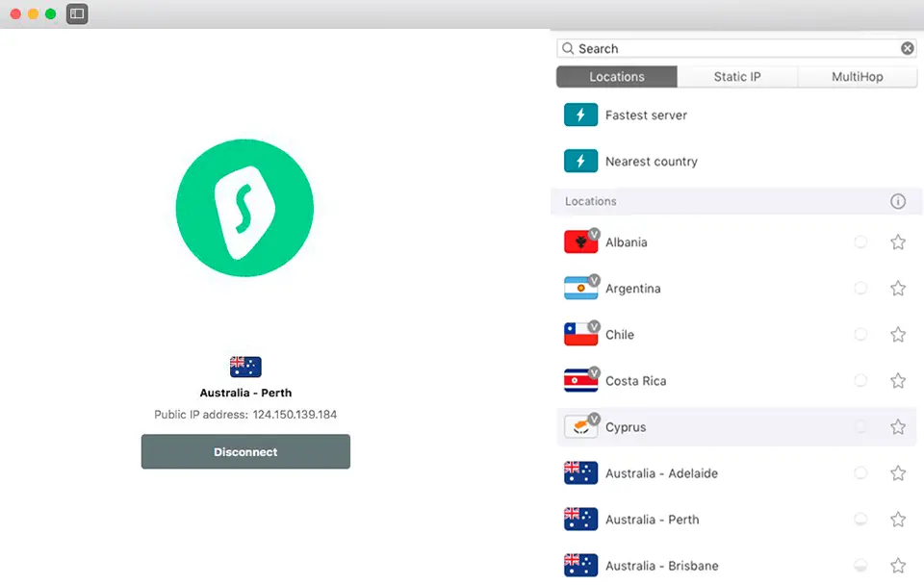Select Australia - Perth label in the list

point(652,520)
